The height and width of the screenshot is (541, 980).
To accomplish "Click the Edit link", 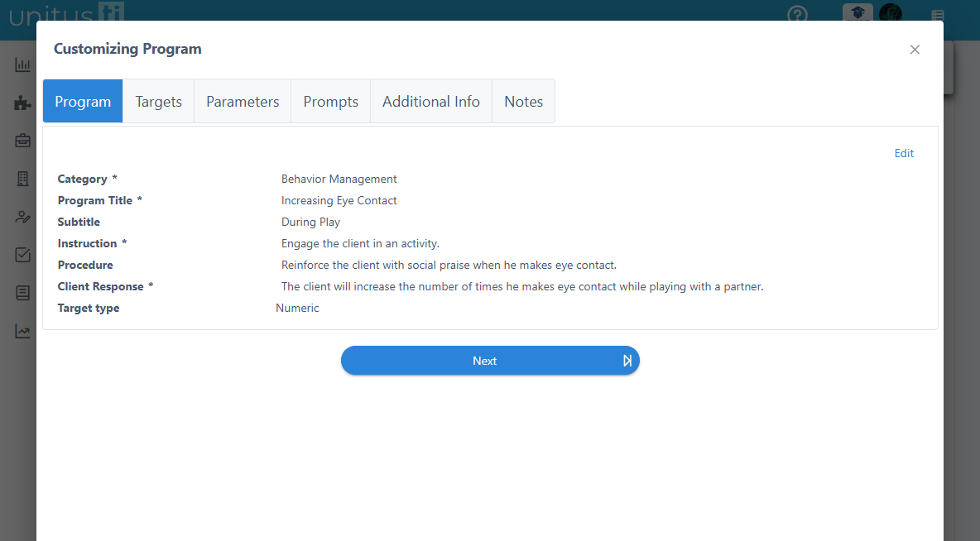I will [904, 153].
